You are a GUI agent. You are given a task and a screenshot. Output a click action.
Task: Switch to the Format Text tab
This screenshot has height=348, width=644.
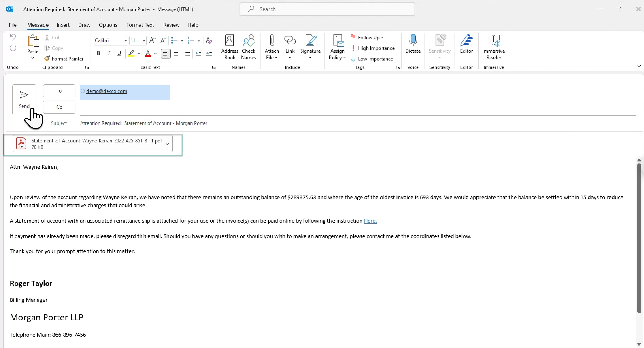tap(140, 25)
